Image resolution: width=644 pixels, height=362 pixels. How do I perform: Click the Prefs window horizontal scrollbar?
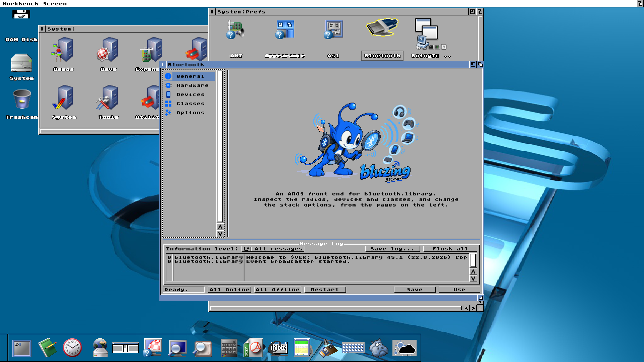pos(336,308)
